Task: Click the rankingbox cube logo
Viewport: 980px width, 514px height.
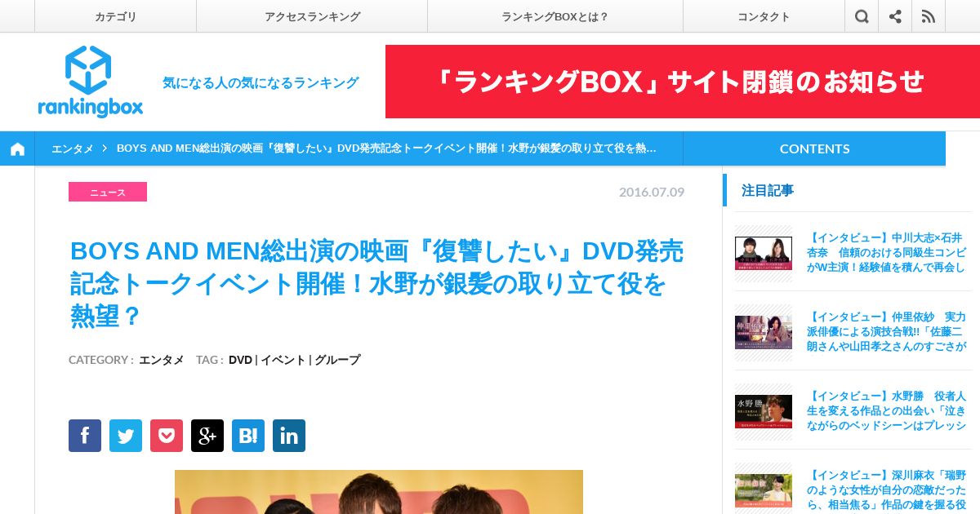Action: click(x=89, y=81)
